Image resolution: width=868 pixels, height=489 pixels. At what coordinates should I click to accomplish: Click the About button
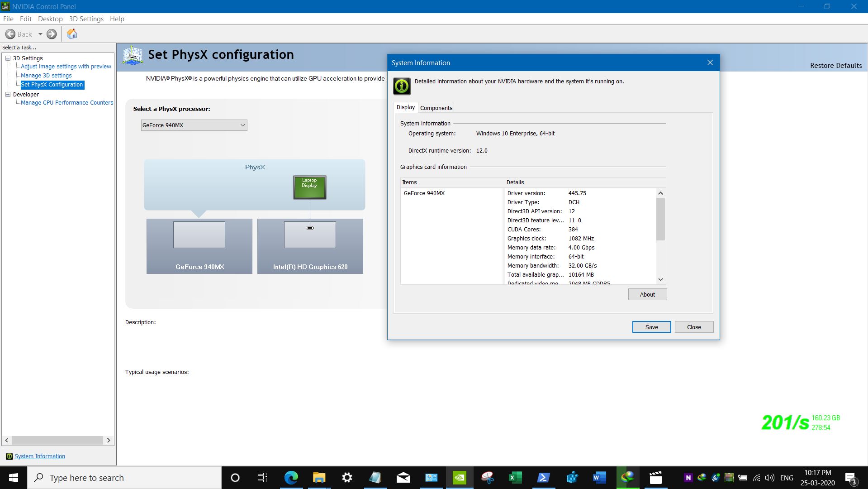[x=647, y=294]
